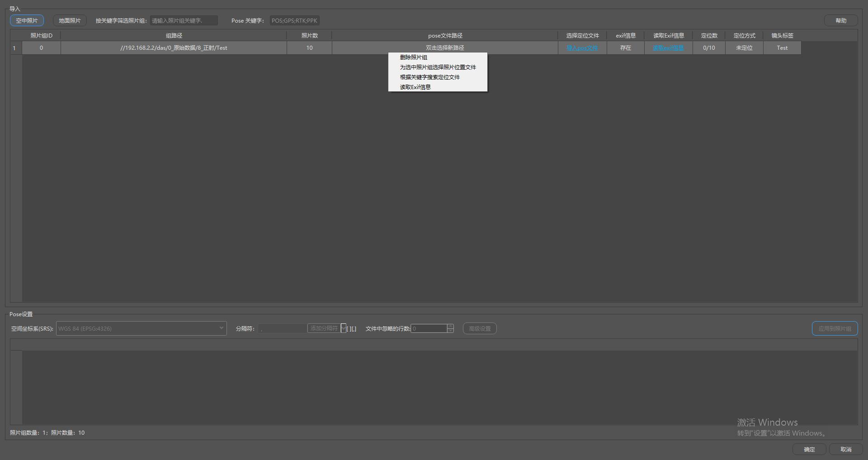The width and height of the screenshot is (868, 460).
Task: Open the 空间坐标系 WGS 84 dropdown
Action: tap(141, 328)
